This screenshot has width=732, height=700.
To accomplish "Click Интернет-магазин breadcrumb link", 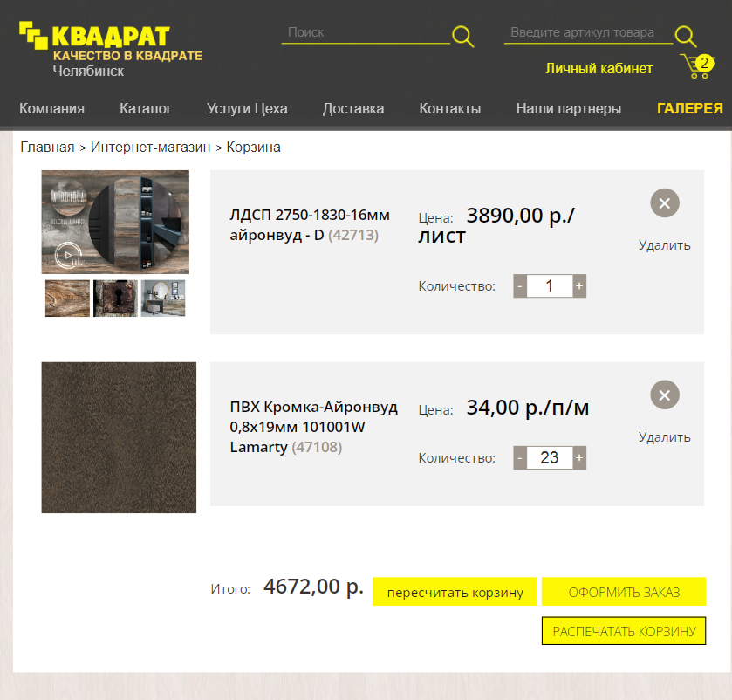I will tap(150, 148).
